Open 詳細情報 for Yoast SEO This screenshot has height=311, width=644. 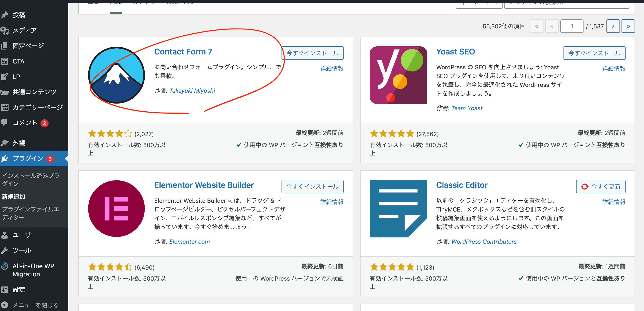click(x=614, y=68)
